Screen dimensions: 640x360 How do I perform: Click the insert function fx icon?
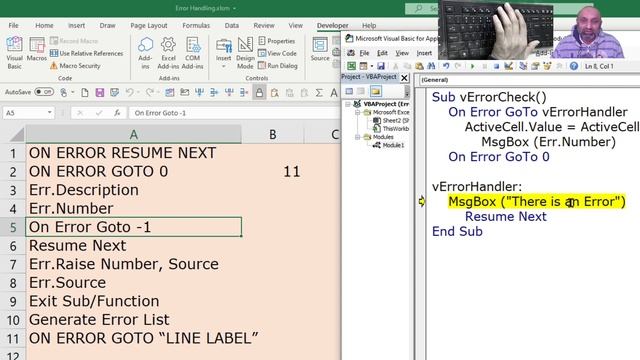coord(117,113)
